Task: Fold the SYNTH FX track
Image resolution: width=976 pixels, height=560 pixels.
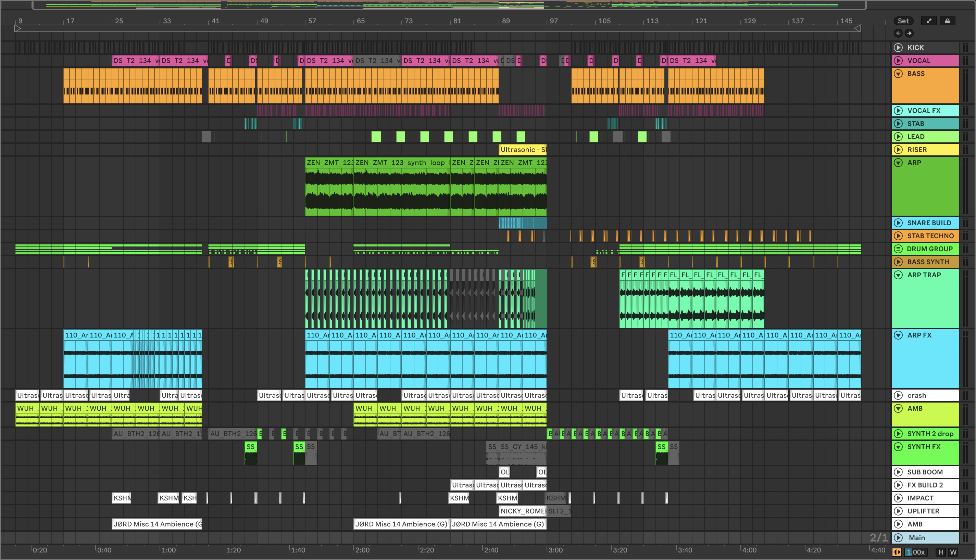Action: (898, 447)
